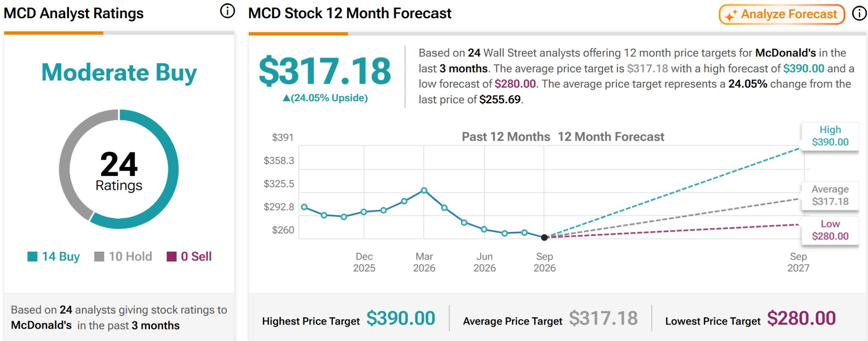The image size is (868, 341).
Task: Click the $317.18 average price target figure
Action: coord(325,71)
